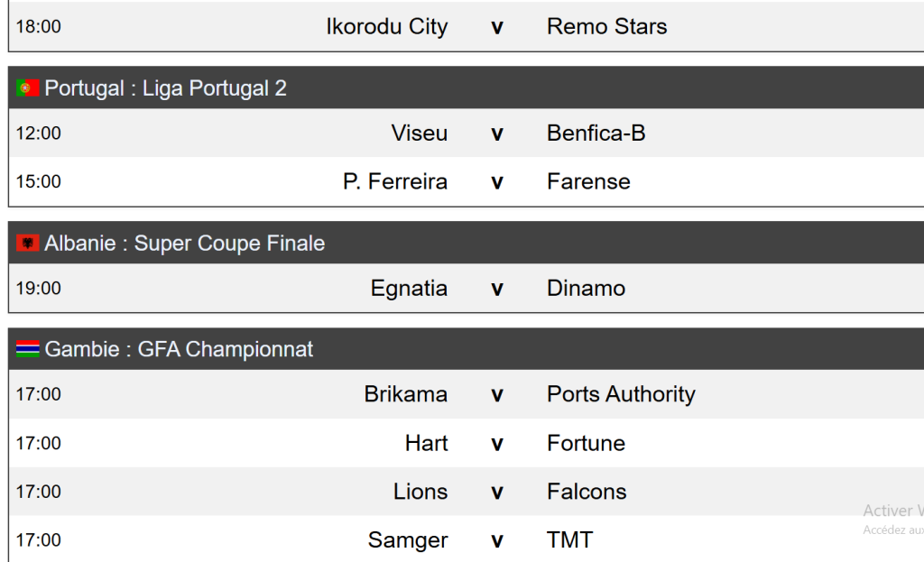Select the Fortune team name
Screen dimensions: 924x562
[x=586, y=444]
